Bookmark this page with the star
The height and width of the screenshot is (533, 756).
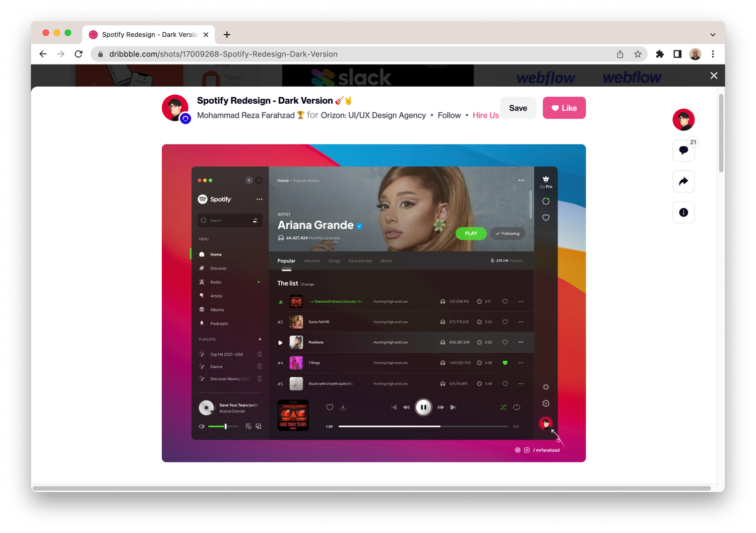click(638, 54)
